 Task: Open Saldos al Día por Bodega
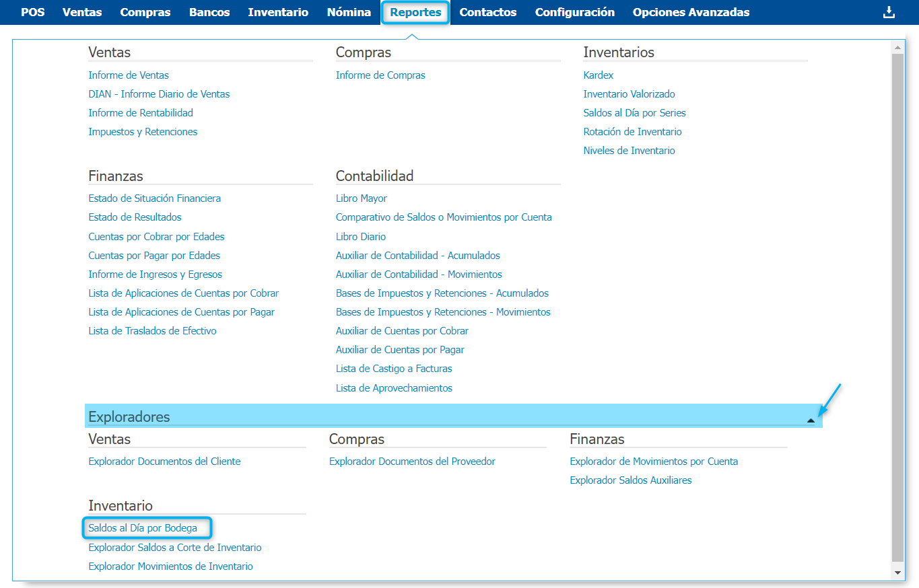tap(143, 528)
